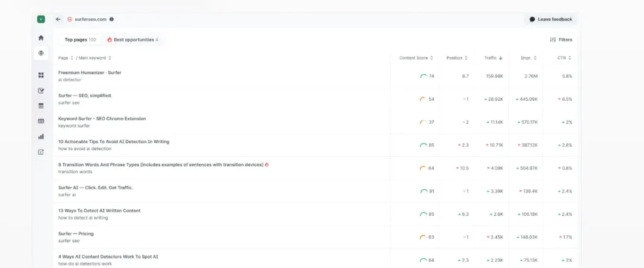This screenshot has height=268, width=644.
Task: Click the Filters sliders icon
Action: pos(553,40)
